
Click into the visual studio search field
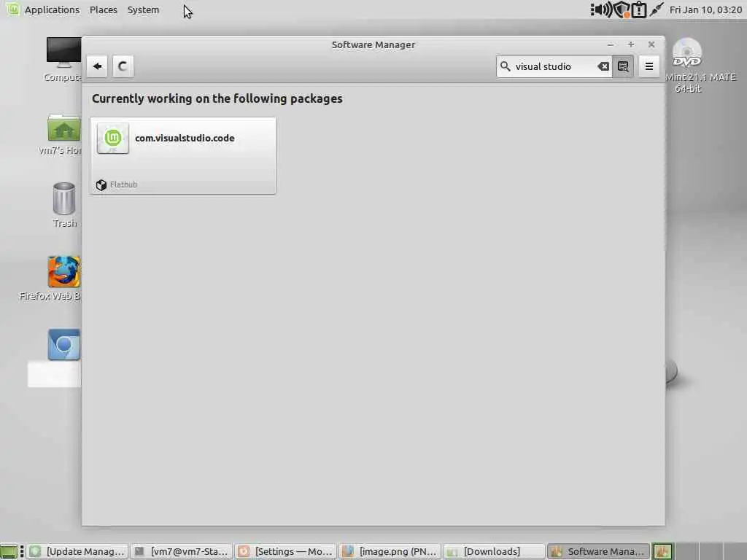click(554, 66)
